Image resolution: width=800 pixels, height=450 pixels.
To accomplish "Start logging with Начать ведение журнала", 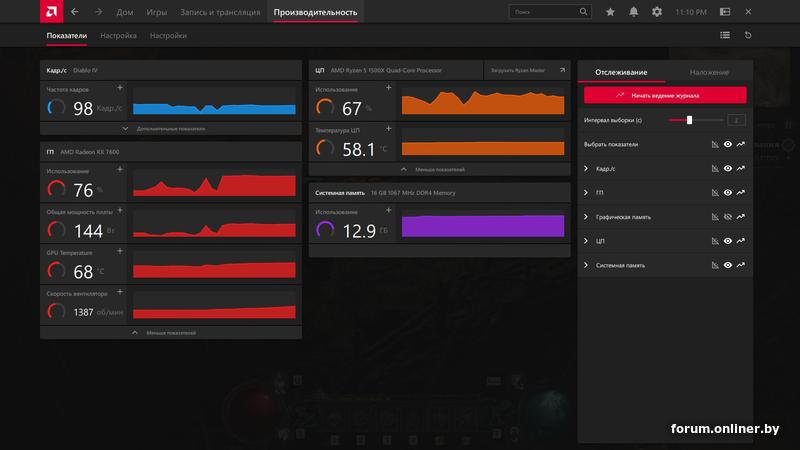I will click(x=665, y=95).
